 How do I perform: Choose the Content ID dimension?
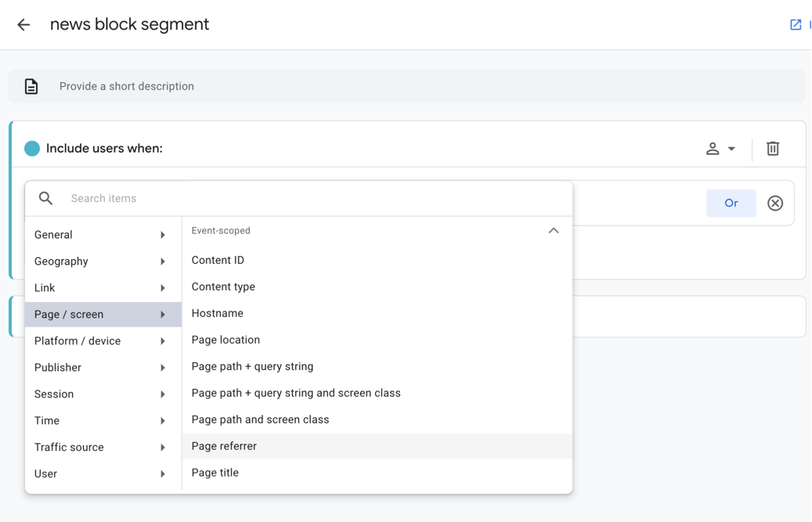[377, 261]
